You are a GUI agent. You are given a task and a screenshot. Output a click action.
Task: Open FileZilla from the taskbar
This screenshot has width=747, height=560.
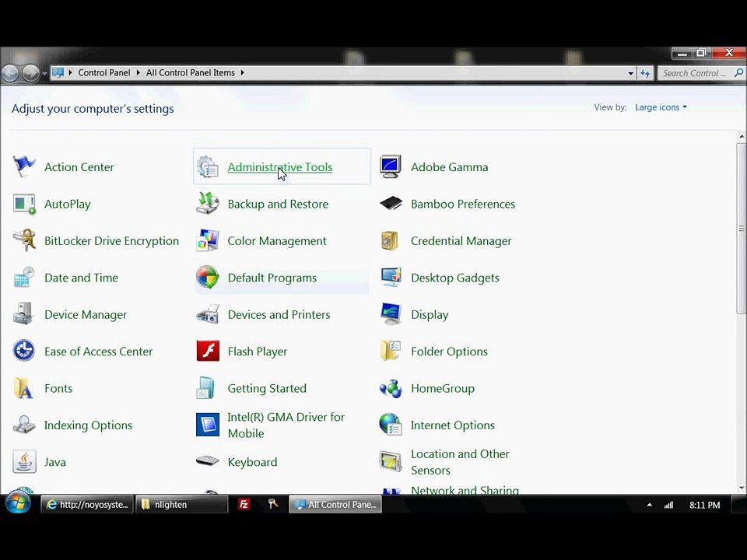click(244, 504)
